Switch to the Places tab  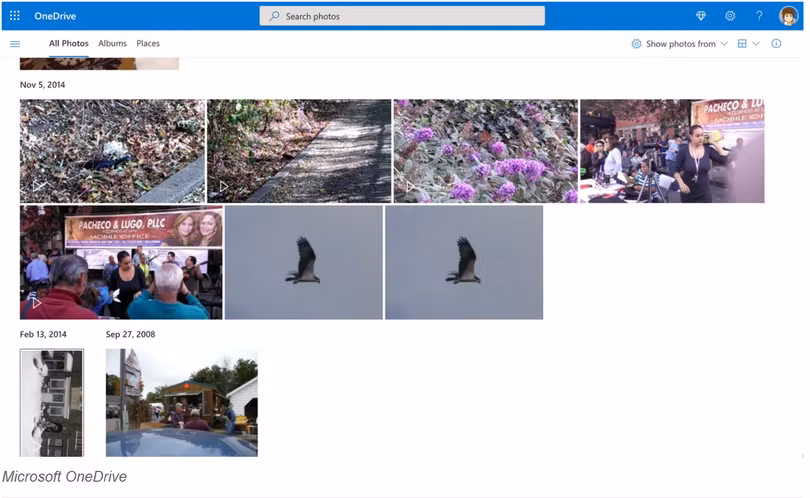coord(148,44)
